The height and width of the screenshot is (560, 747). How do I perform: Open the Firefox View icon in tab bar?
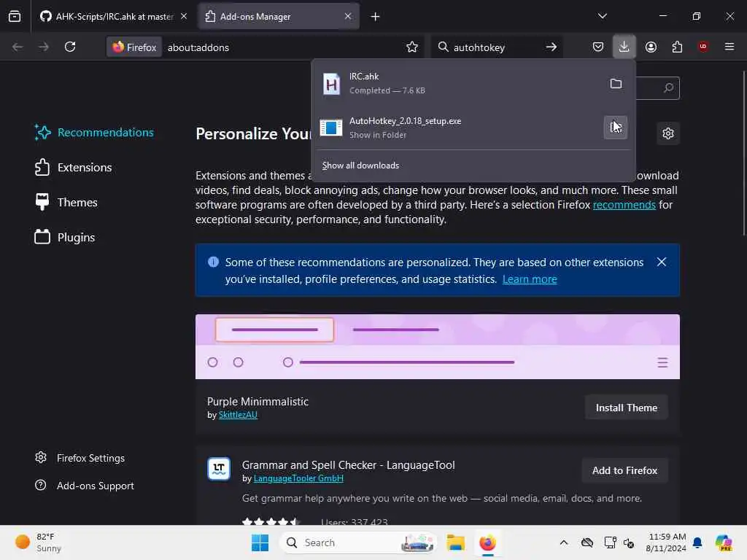pos(15,17)
